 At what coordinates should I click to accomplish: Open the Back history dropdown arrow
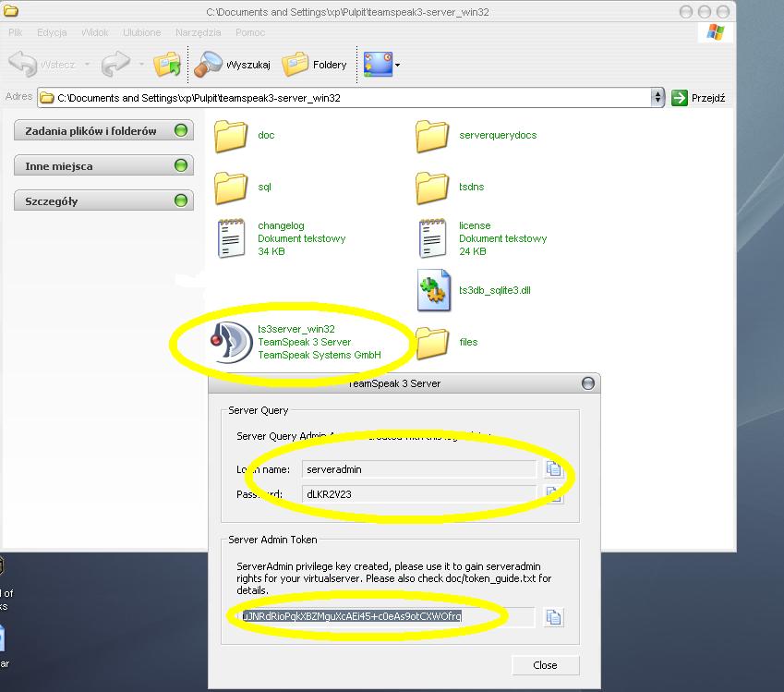point(87,65)
